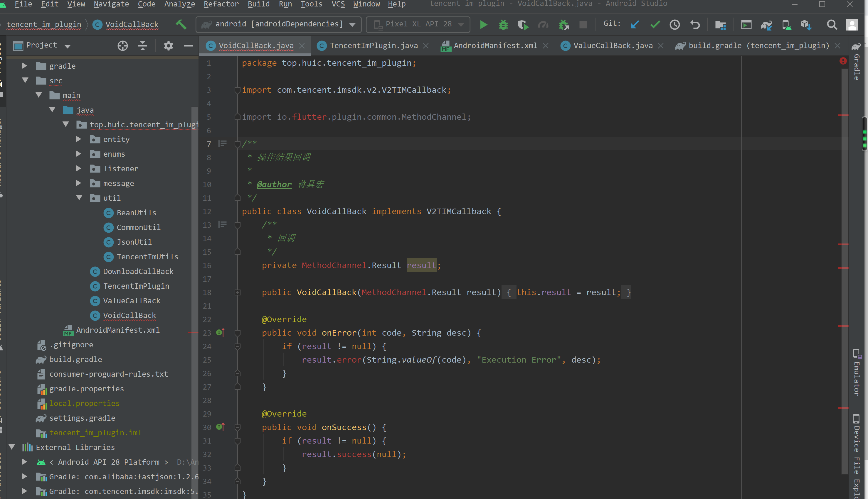Open Search Everywhere magnifier

[832, 24]
